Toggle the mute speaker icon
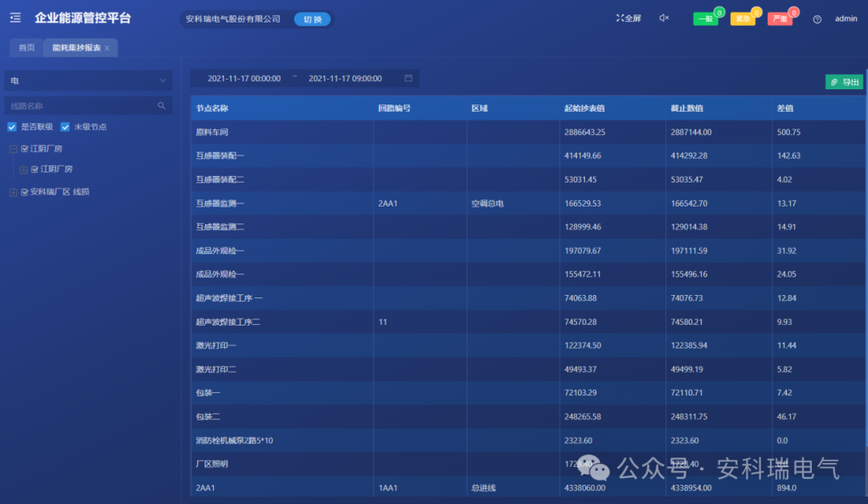The height and width of the screenshot is (504, 868). [x=665, y=18]
